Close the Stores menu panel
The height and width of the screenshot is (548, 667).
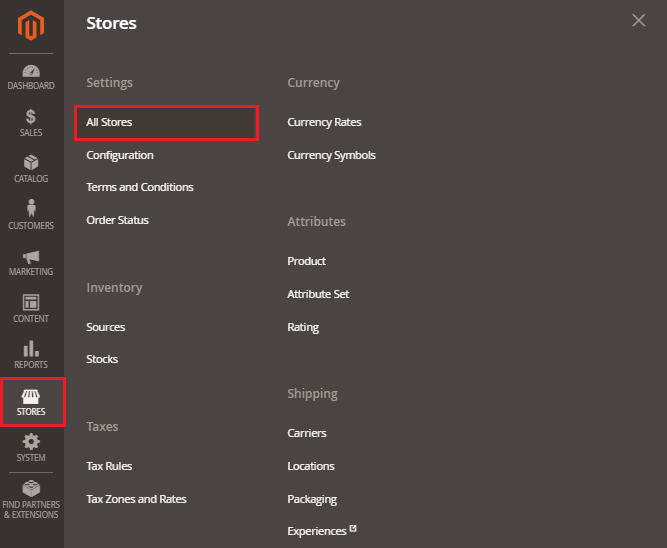click(638, 21)
